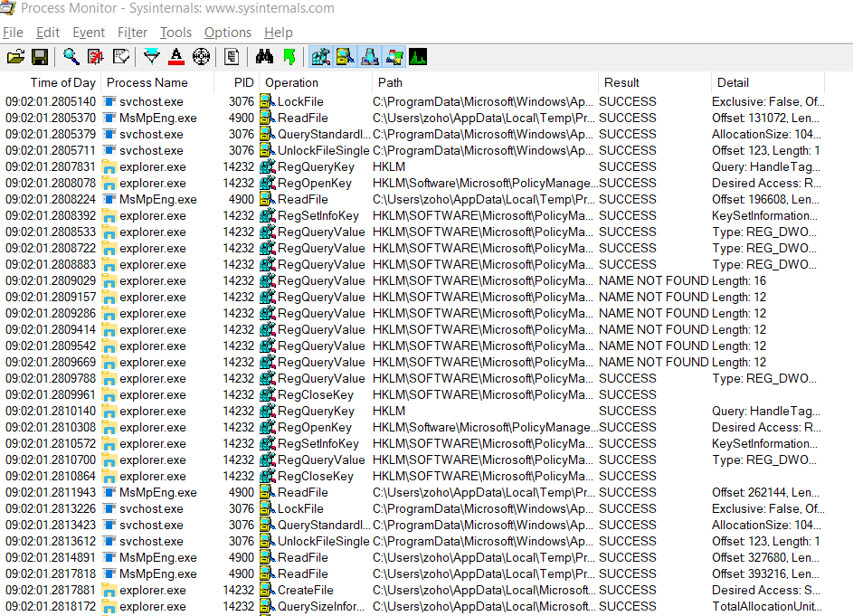Viewport: 853px width, 616px height.
Task: Click registry icon beside RegSetInfoKey at 09:02:01.2808392
Action: click(x=267, y=216)
